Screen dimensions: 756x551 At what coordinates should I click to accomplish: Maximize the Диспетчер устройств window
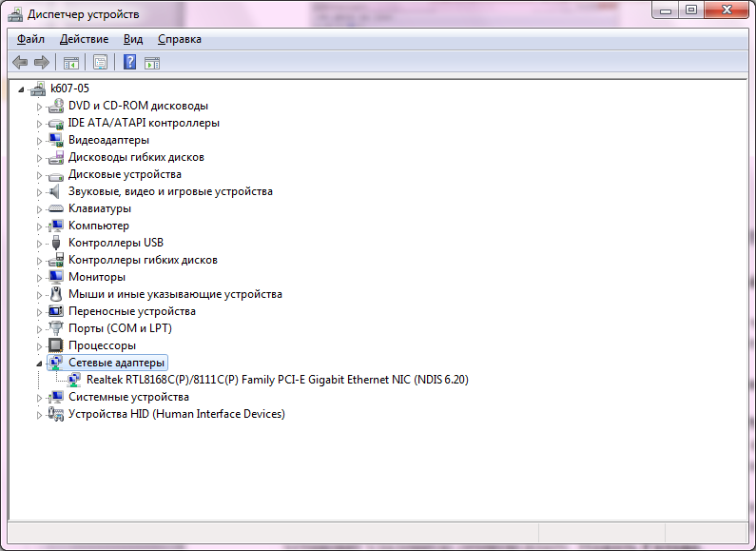pos(691,10)
